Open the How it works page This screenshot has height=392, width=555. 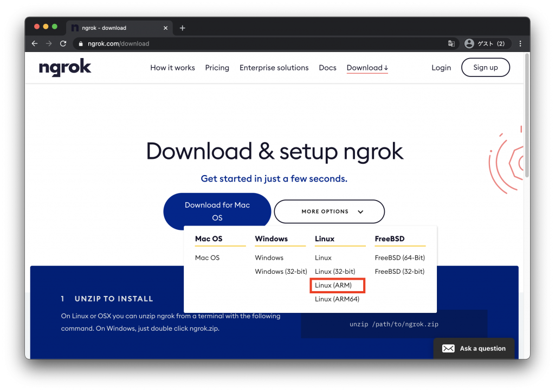tap(173, 68)
